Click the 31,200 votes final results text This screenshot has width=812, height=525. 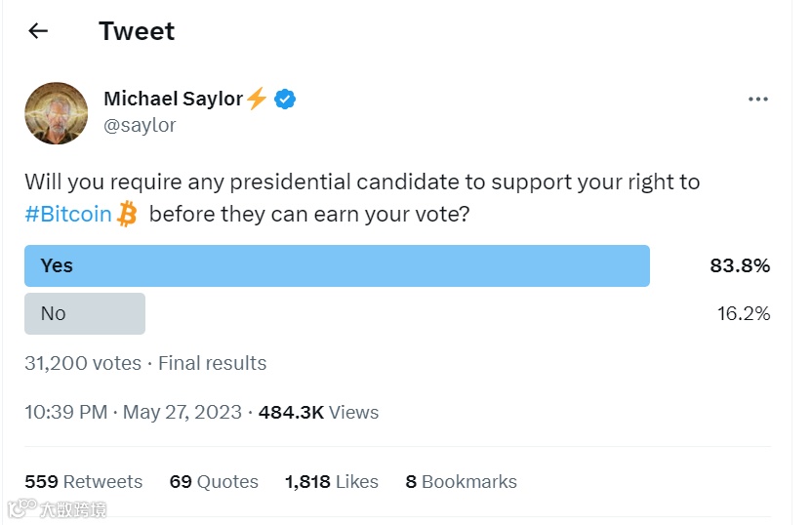[145, 363]
